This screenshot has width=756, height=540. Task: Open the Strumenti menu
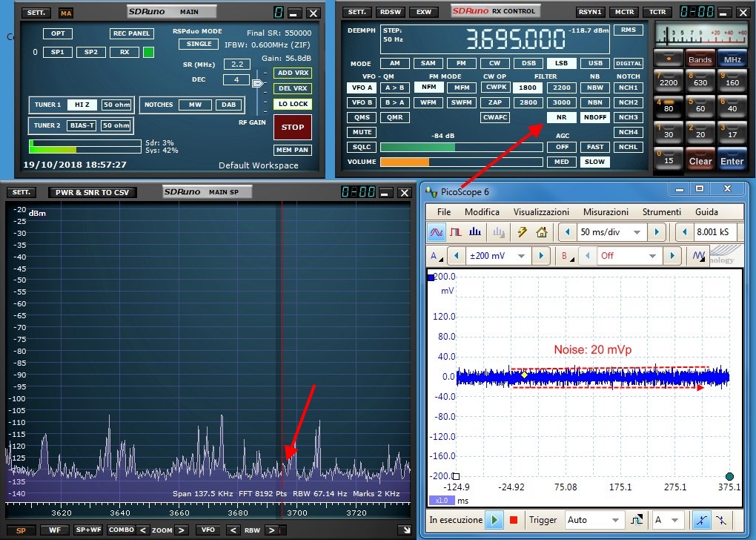tap(661, 212)
